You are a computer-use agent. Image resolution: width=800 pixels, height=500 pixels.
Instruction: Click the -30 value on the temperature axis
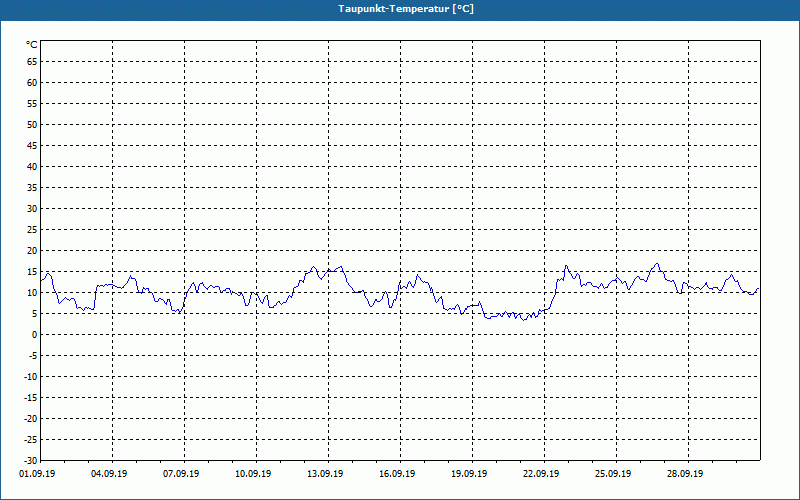(x=31, y=461)
